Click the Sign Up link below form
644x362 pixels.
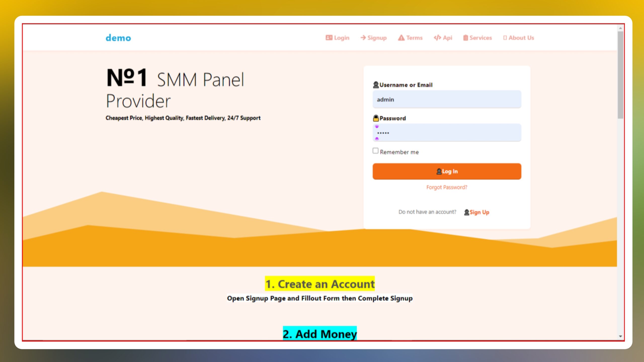pos(479,212)
